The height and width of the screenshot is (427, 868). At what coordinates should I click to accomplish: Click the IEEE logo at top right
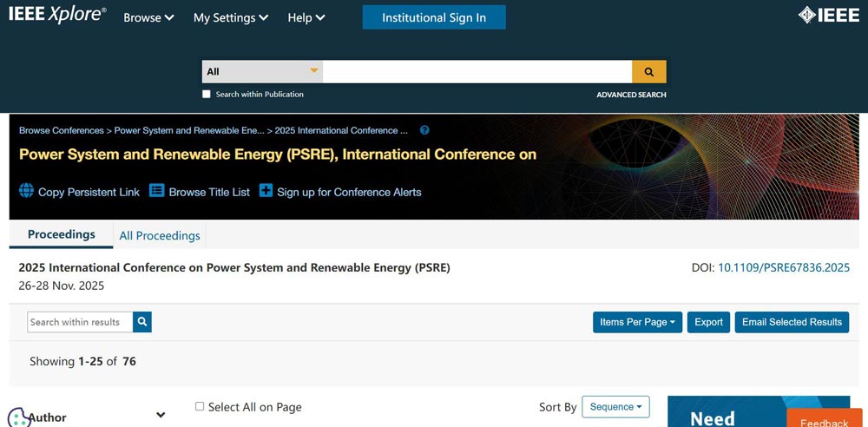click(x=828, y=16)
